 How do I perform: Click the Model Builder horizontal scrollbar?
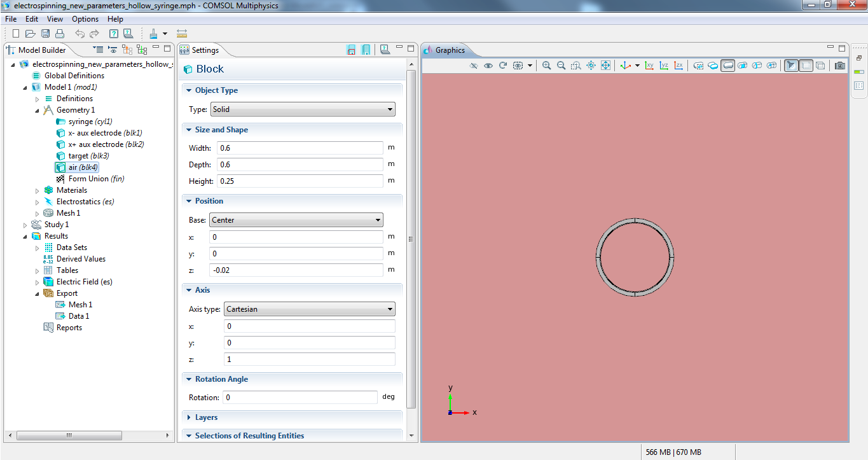(x=68, y=436)
